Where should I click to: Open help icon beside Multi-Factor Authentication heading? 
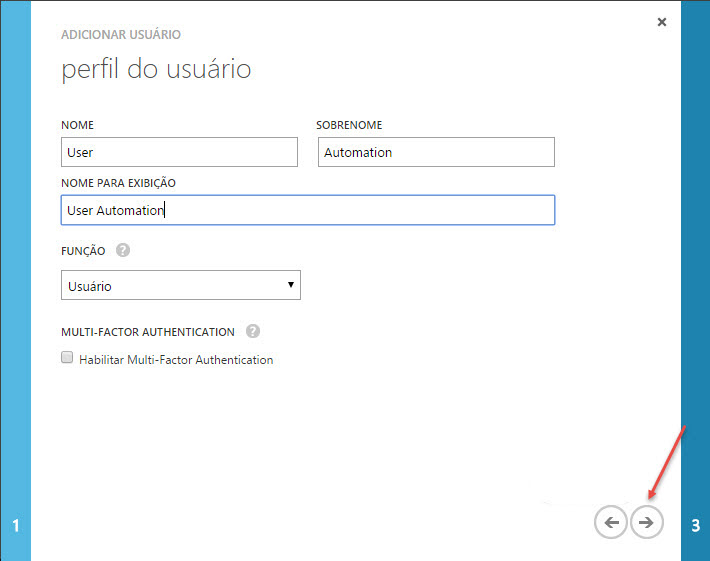click(253, 331)
